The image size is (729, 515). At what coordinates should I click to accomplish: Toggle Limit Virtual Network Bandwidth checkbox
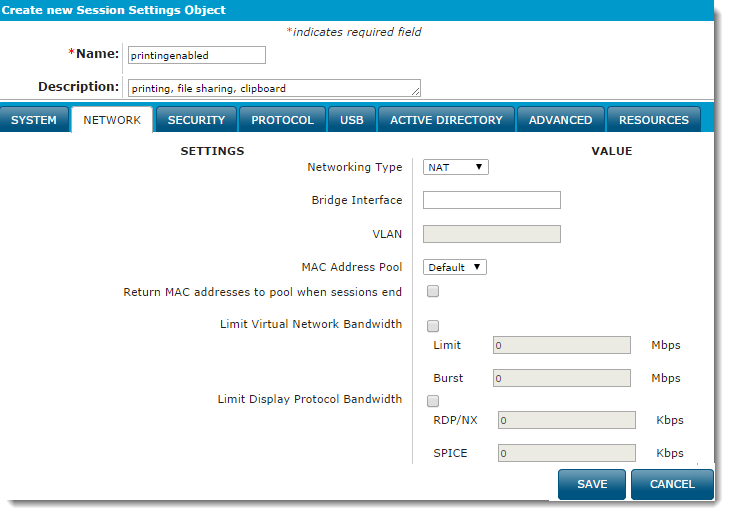click(x=433, y=325)
